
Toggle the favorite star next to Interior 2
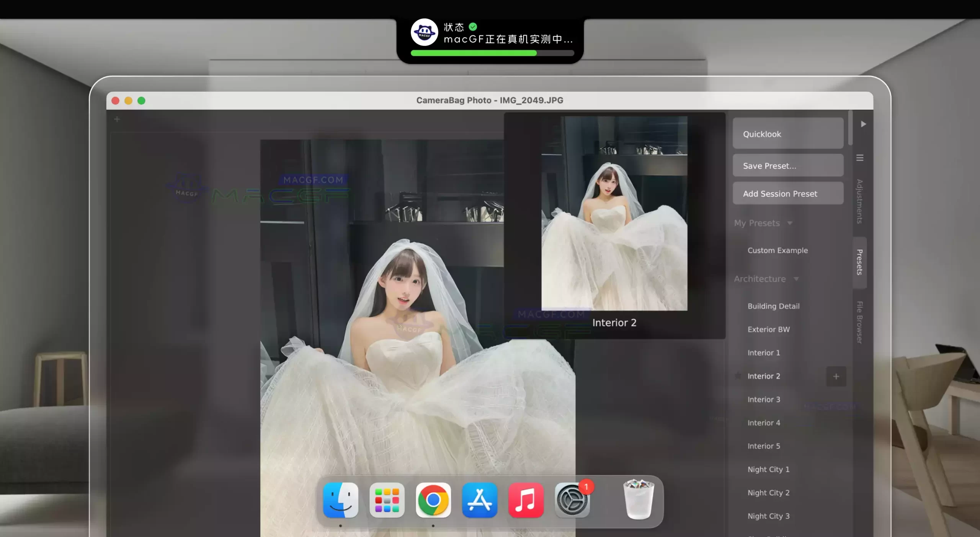tap(738, 376)
